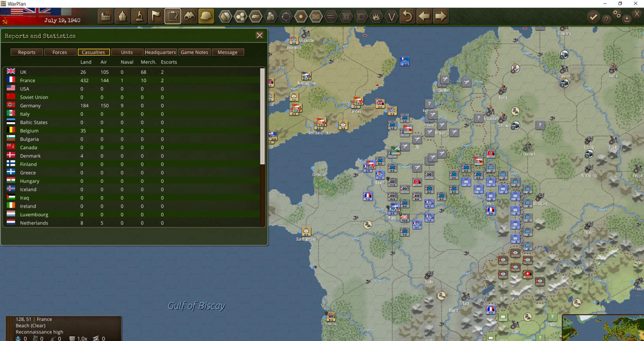
Task: Click the left arrow previous unit button
Action: [424, 17]
